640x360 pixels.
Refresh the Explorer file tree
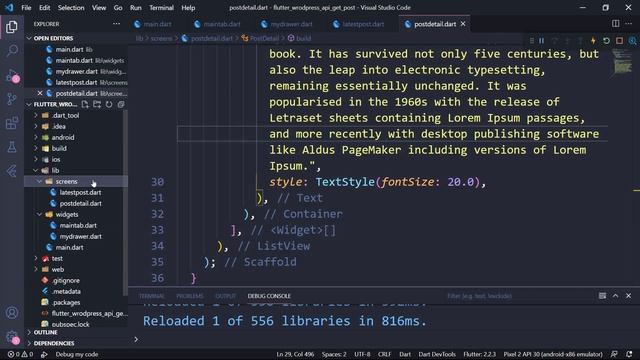pos(109,104)
